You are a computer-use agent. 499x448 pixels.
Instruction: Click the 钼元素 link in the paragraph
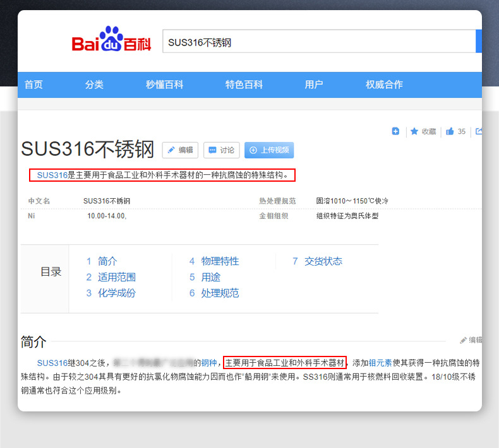click(380, 363)
